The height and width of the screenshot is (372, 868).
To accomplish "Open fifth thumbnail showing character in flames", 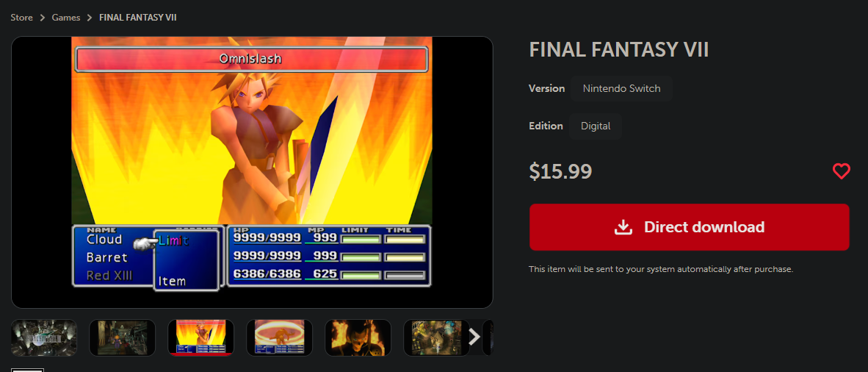I will (358, 337).
